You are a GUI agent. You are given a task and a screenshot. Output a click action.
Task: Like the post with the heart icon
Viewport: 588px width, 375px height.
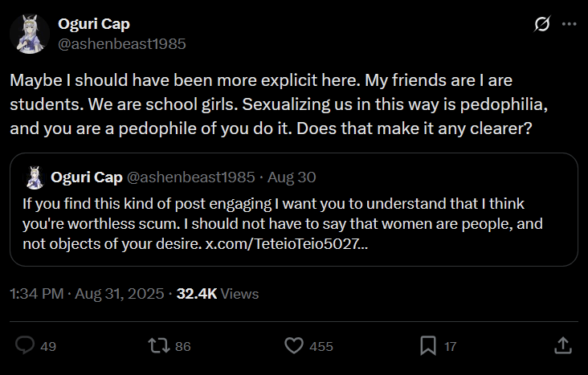pyautogui.click(x=295, y=345)
